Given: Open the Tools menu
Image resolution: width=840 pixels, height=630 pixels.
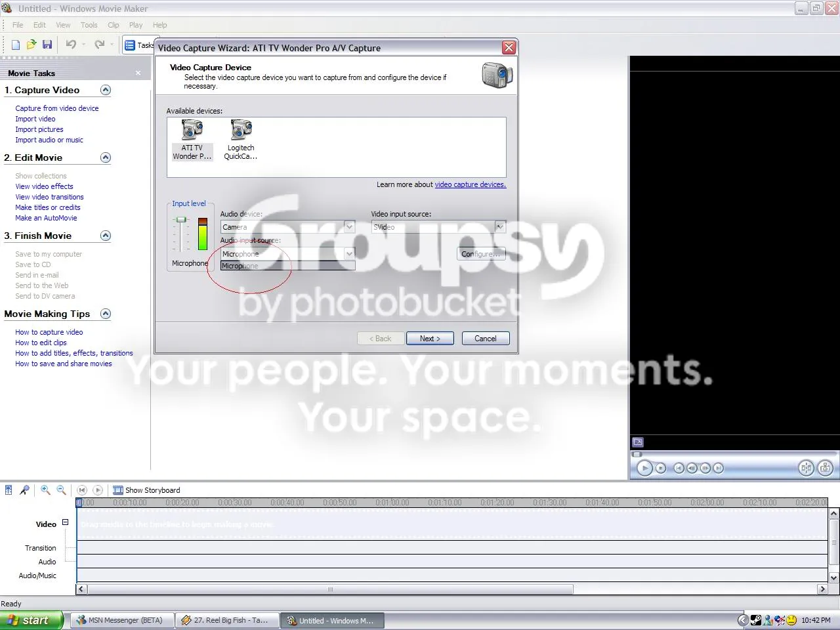Looking at the screenshot, I should 89,25.
